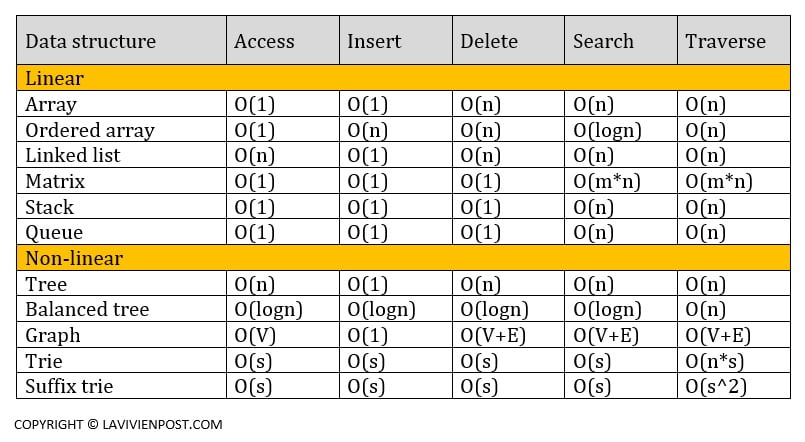
Task: Select the Matrix row label
Action: point(55,181)
